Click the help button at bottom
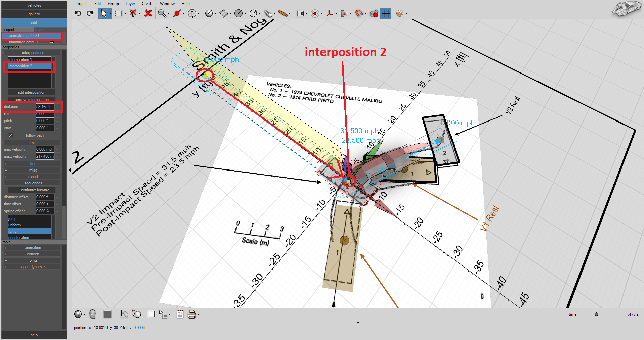This screenshot has width=644, height=340. [x=34, y=335]
